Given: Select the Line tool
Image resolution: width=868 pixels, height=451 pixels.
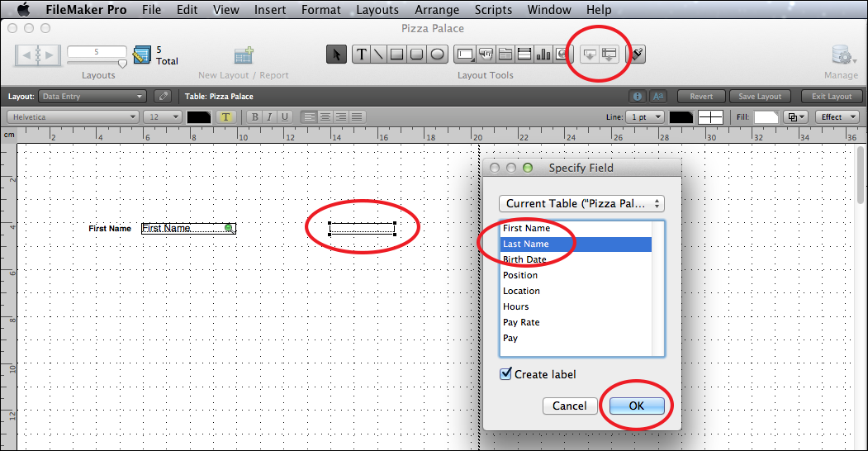Looking at the screenshot, I should coord(378,55).
